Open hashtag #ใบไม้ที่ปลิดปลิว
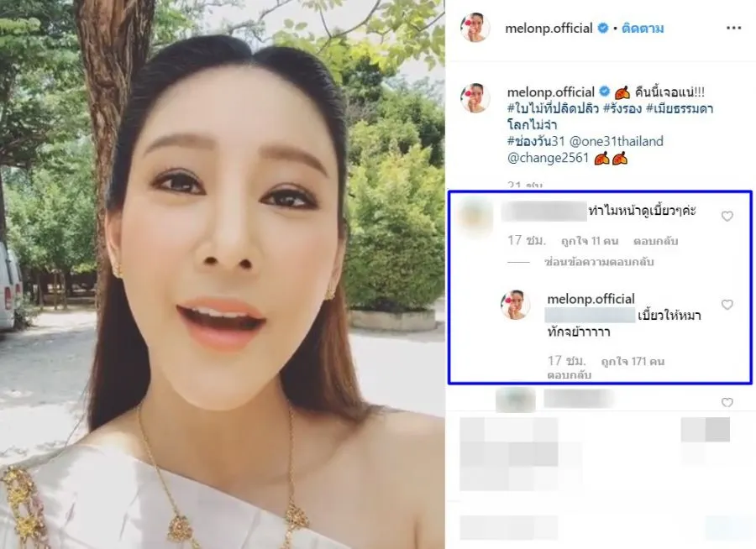The image size is (756, 549). 553,108
